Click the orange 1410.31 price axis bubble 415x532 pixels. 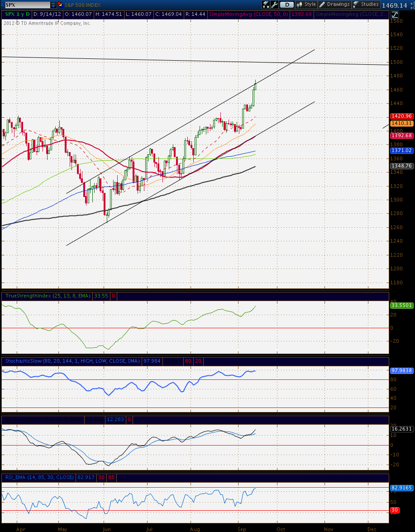[402, 124]
